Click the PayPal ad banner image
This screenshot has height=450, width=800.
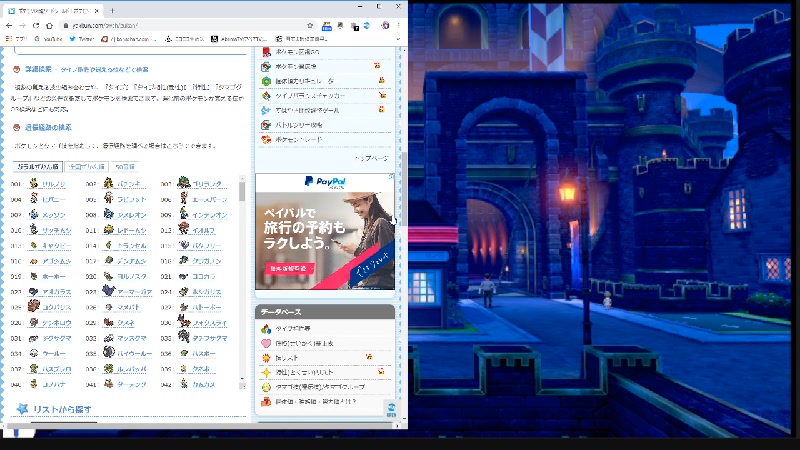pos(325,231)
